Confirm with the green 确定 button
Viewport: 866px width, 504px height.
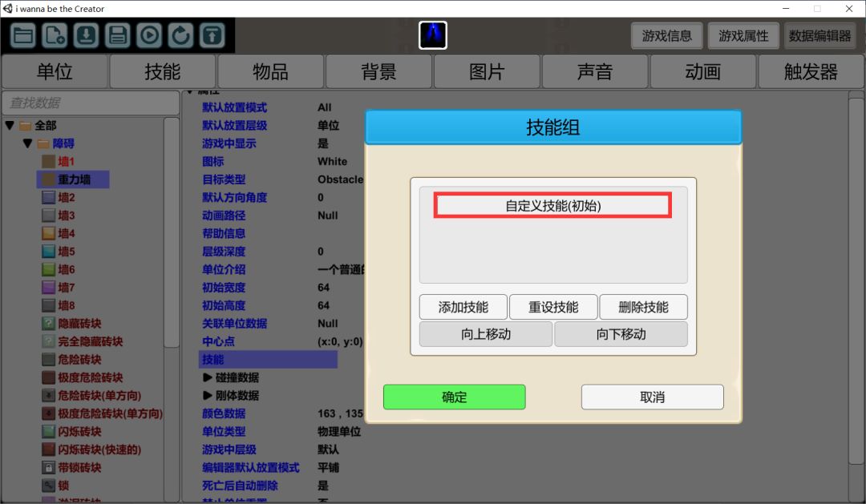(454, 397)
